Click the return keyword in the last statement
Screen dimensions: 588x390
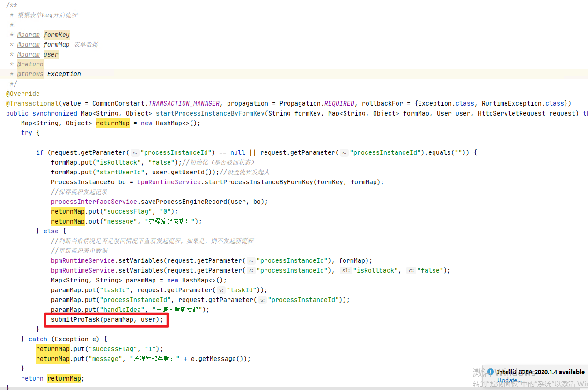[x=32, y=378]
